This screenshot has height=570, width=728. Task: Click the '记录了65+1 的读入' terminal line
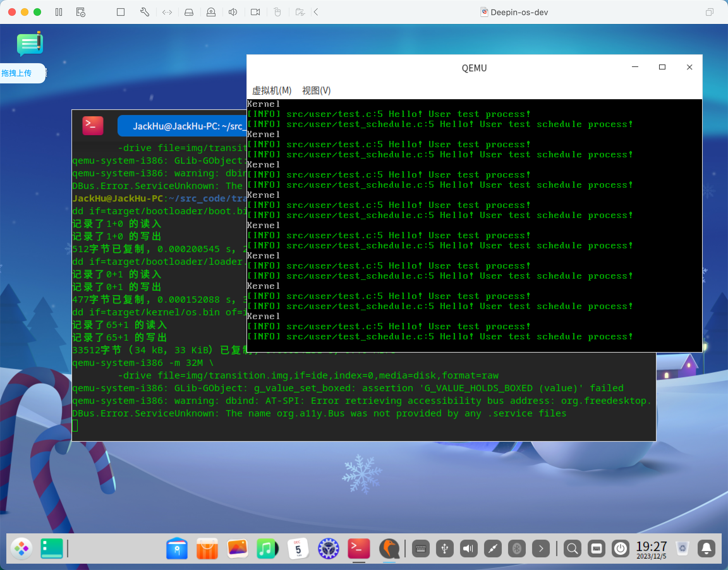point(119,325)
